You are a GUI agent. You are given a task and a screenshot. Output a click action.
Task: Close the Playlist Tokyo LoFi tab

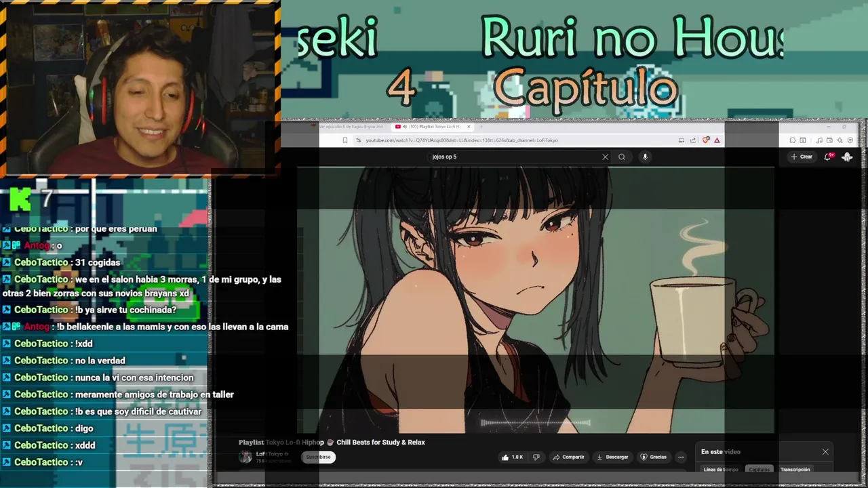[x=468, y=127]
